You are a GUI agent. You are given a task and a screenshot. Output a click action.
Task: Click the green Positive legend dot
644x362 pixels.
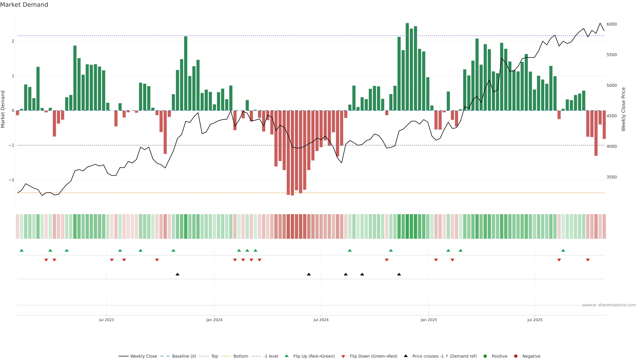(x=485, y=356)
